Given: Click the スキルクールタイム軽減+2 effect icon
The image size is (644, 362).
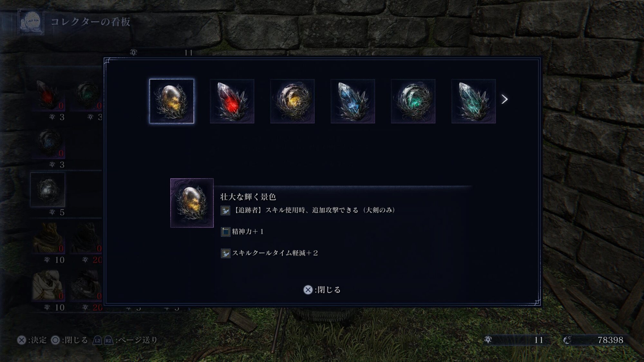Looking at the screenshot, I should [225, 253].
